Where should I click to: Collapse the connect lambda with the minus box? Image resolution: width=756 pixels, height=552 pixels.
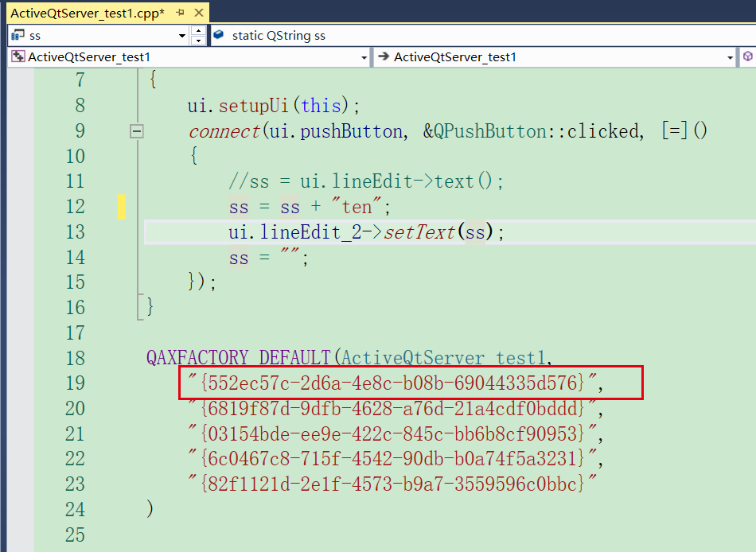[x=136, y=130]
